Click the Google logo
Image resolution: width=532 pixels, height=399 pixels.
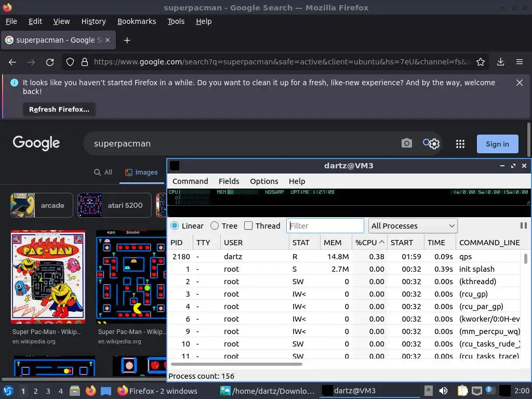[36, 143]
